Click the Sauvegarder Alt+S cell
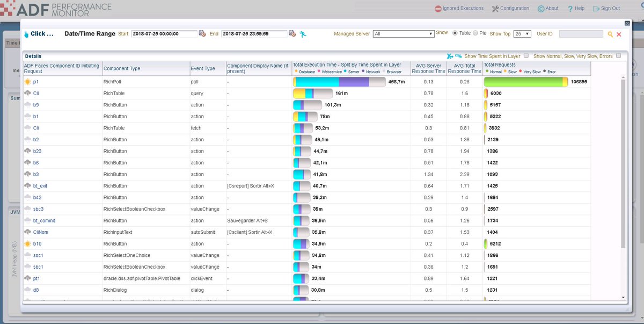This screenshot has width=644, height=324. tap(248, 220)
